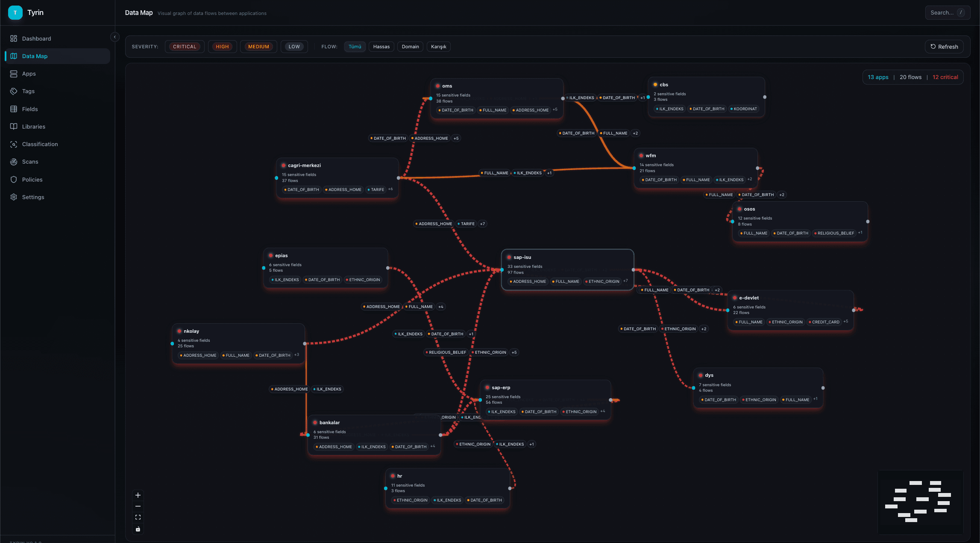Click the minimap overview panel
This screenshot has height=543, width=980.
[920, 502]
